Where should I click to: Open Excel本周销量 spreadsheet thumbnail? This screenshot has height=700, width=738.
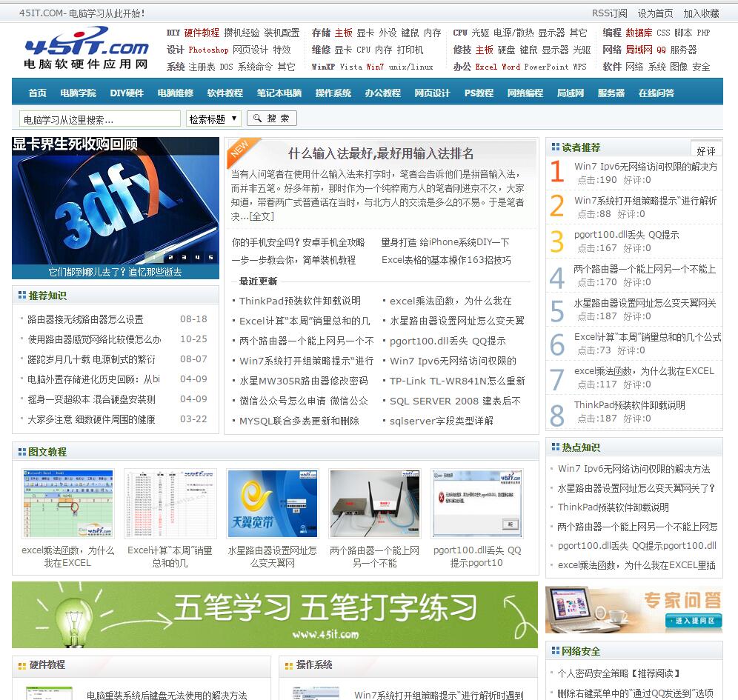(x=170, y=504)
